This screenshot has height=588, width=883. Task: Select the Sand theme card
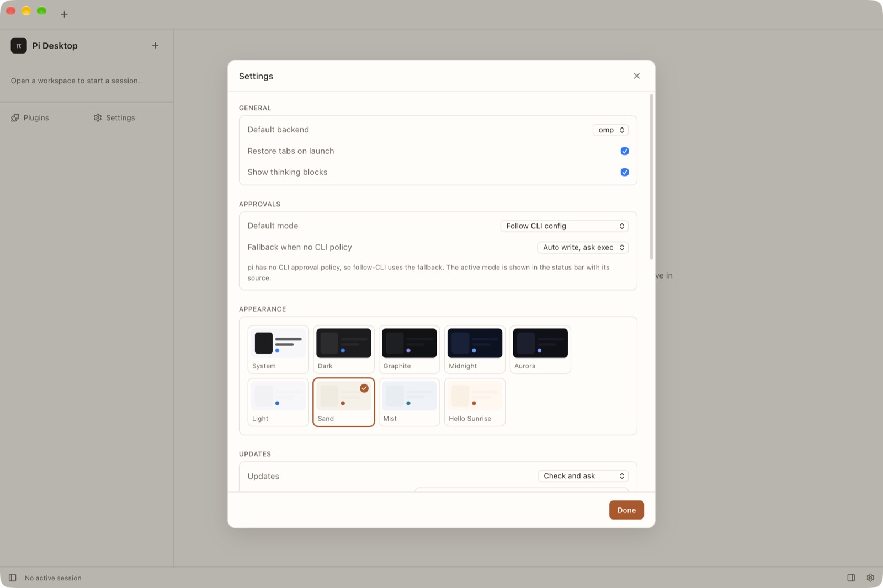pos(344,402)
